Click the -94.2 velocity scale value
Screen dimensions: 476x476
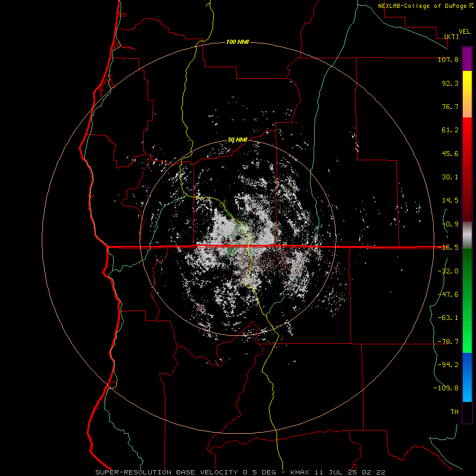(x=448, y=364)
